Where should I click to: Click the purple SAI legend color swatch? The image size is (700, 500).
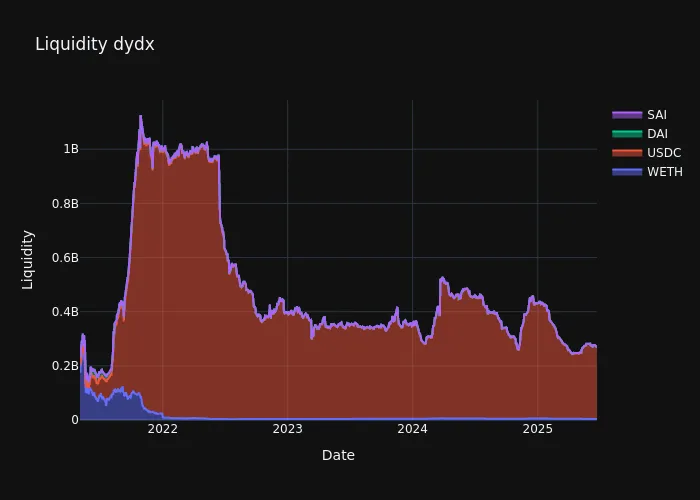(x=627, y=115)
